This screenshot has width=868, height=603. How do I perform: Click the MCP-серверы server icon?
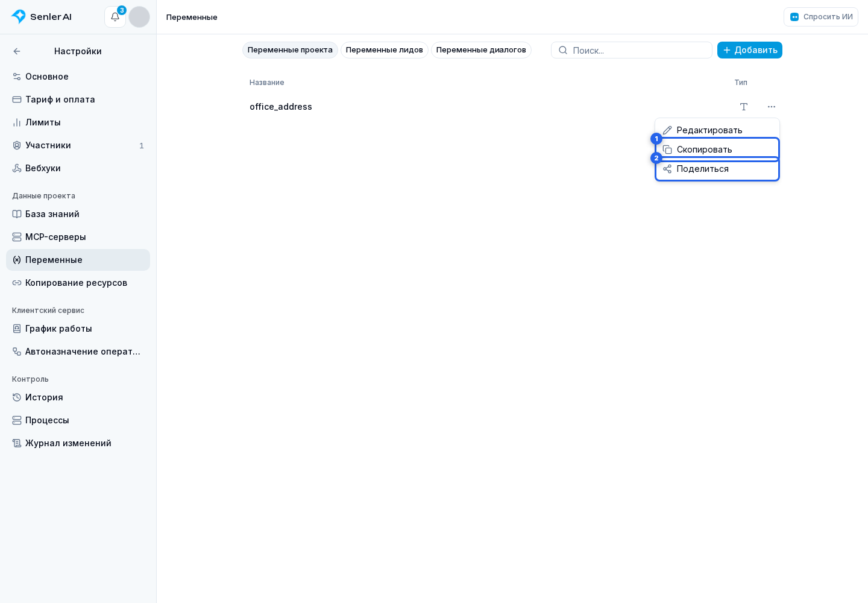tap(17, 237)
